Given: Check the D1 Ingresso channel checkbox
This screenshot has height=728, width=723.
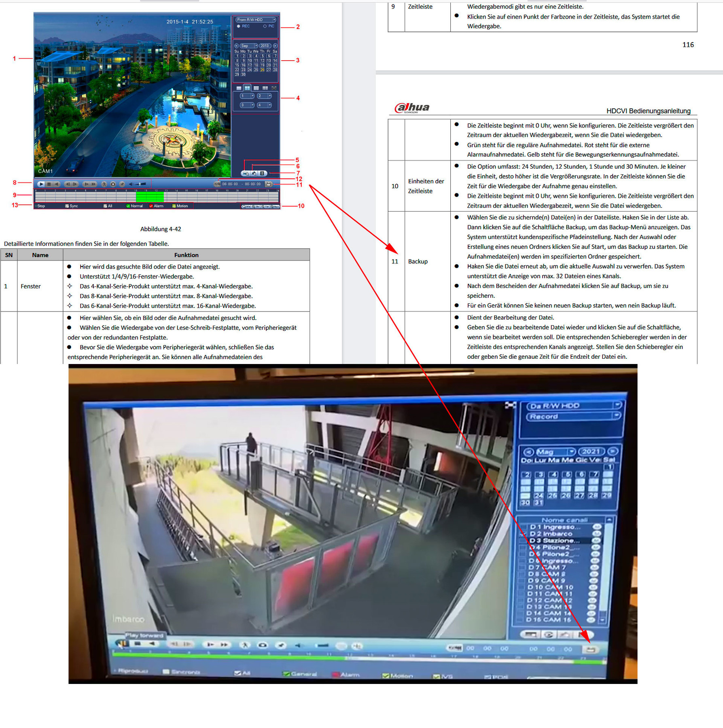Looking at the screenshot, I should (524, 527).
